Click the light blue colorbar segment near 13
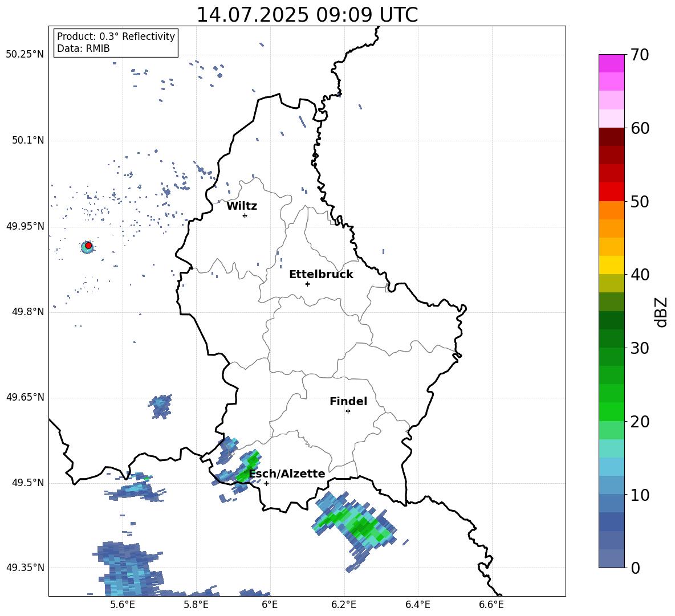This screenshot has width=675, height=616. pos(611,467)
